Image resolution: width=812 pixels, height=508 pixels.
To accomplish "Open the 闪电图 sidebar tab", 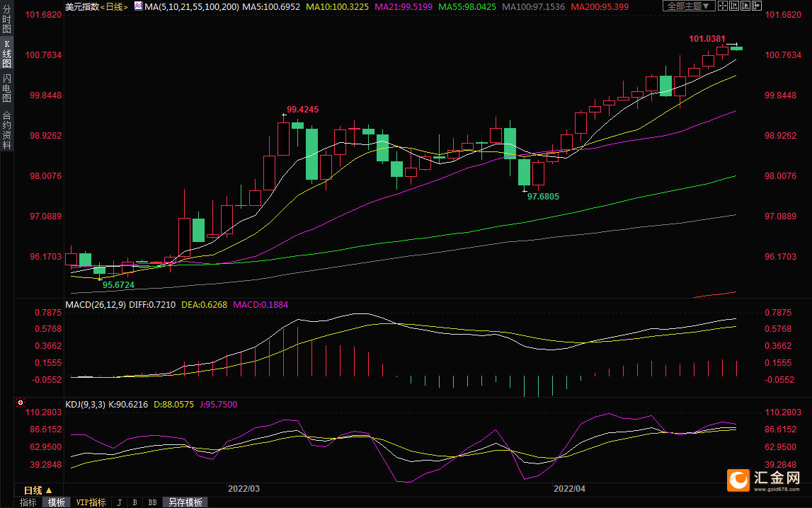I will (x=6, y=88).
